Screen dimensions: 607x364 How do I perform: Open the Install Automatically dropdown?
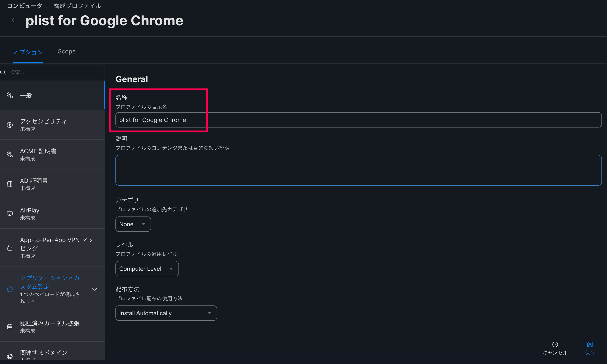coord(166,313)
